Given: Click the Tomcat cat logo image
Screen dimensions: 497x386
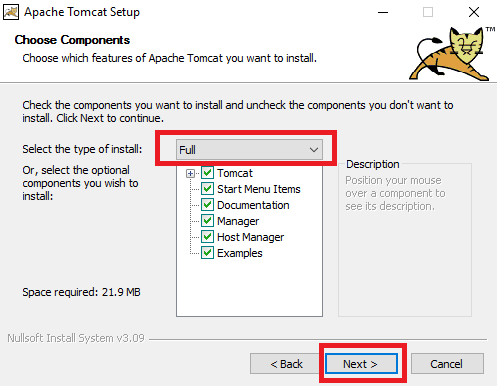Looking at the screenshot, I should (451, 54).
